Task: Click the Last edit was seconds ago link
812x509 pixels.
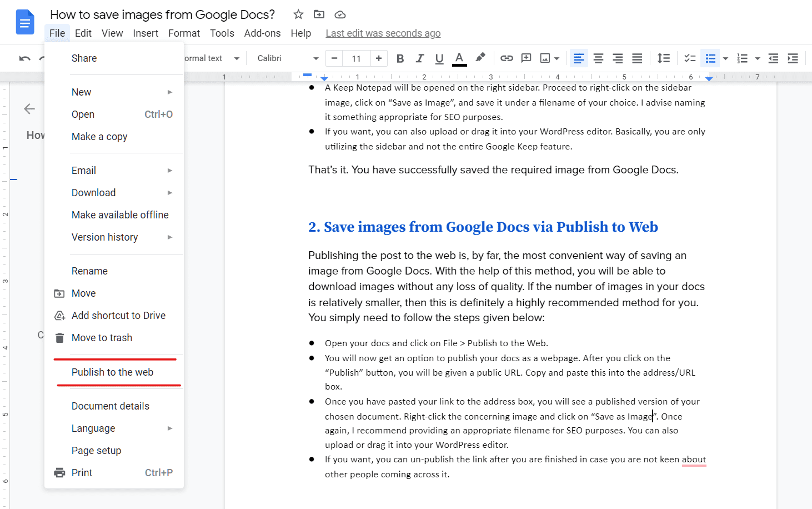Action: tap(383, 33)
